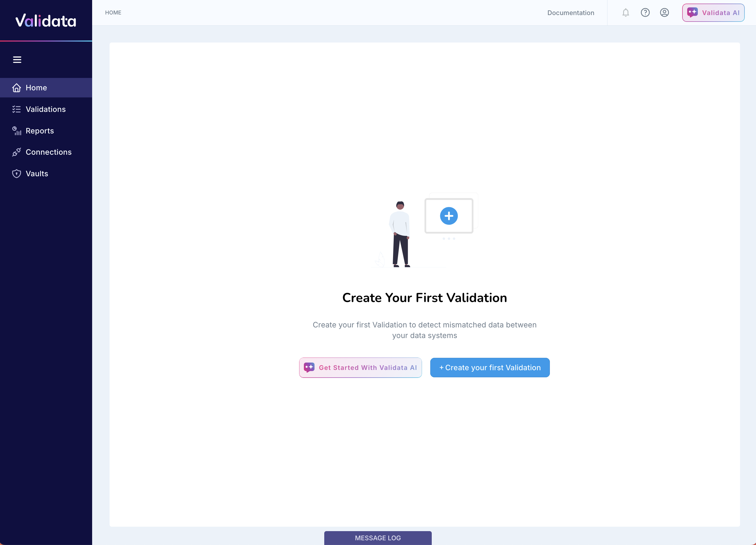Click the notifications bell icon
Viewport: 756px width, 545px height.
point(625,12)
